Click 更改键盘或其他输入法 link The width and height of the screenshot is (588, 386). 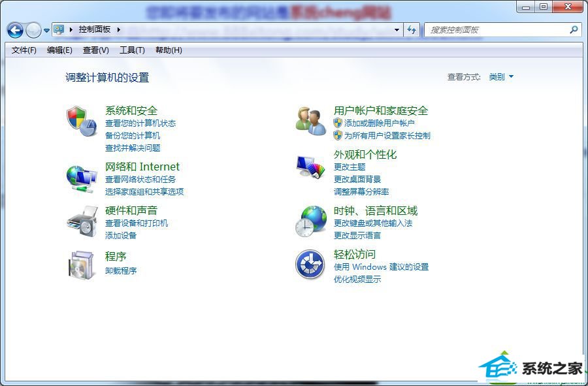tap(373, 223)
